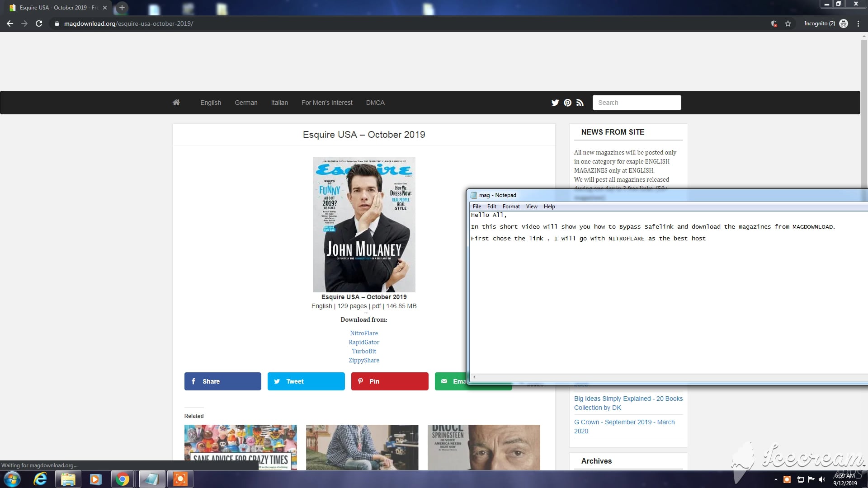Image resolution: width=868 pixels, height=488 pixels.
Task: Open the ZippyShare download link
Action: coord(364,360)
